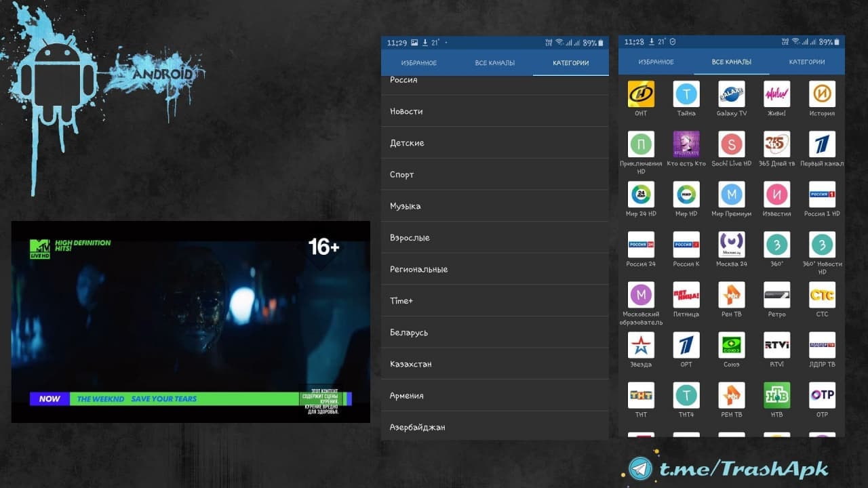Play the Первый канал channel icon

(x=823, y=144)
